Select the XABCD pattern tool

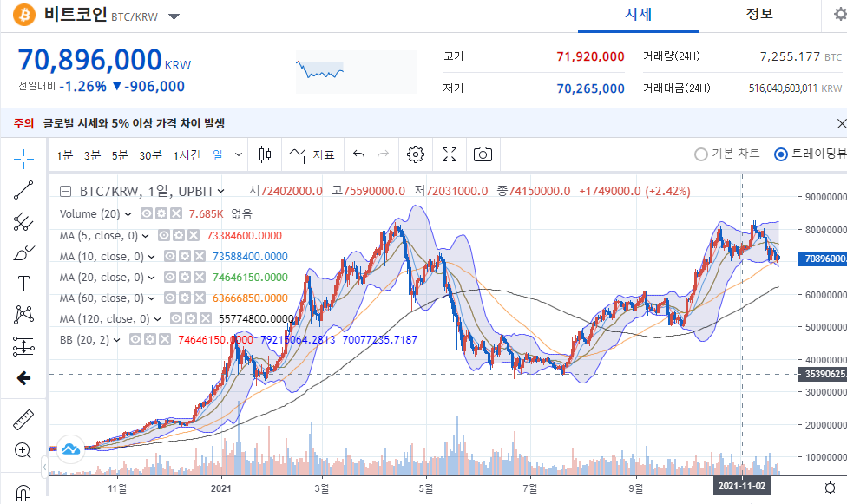click(23, 314)
